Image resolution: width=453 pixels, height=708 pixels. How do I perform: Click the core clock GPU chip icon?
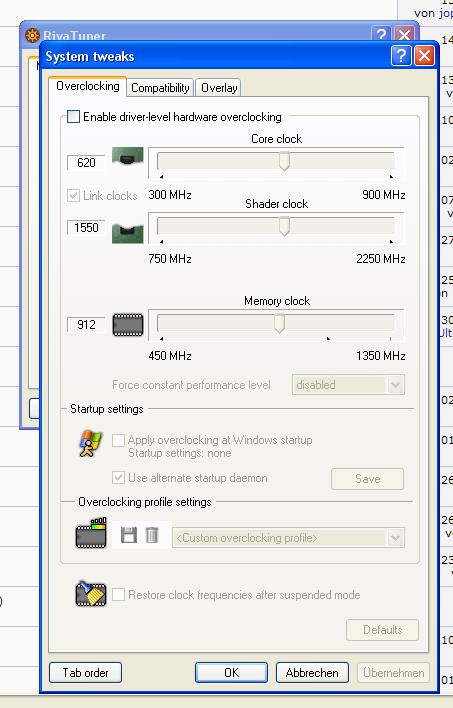pos(128,157)
